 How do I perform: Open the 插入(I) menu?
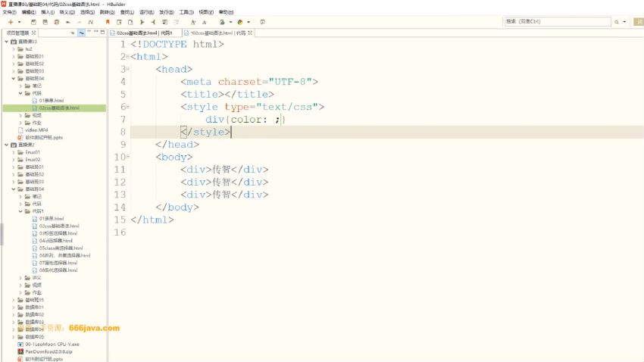point(48,12)
